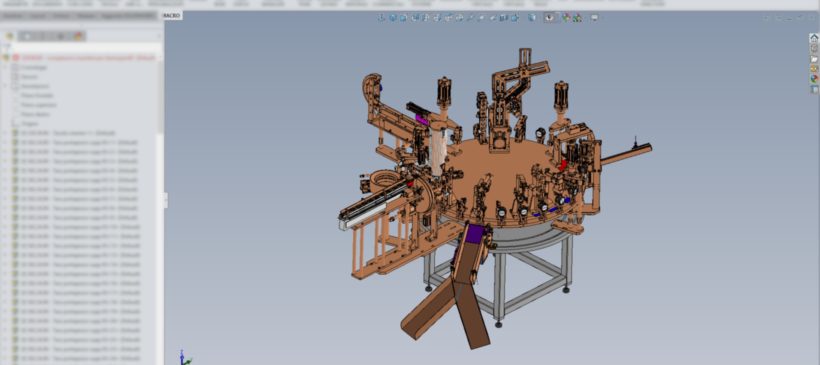The image size is (820, 365).
Task: Open the Design Library task pane icon
Action: [814, 48]
